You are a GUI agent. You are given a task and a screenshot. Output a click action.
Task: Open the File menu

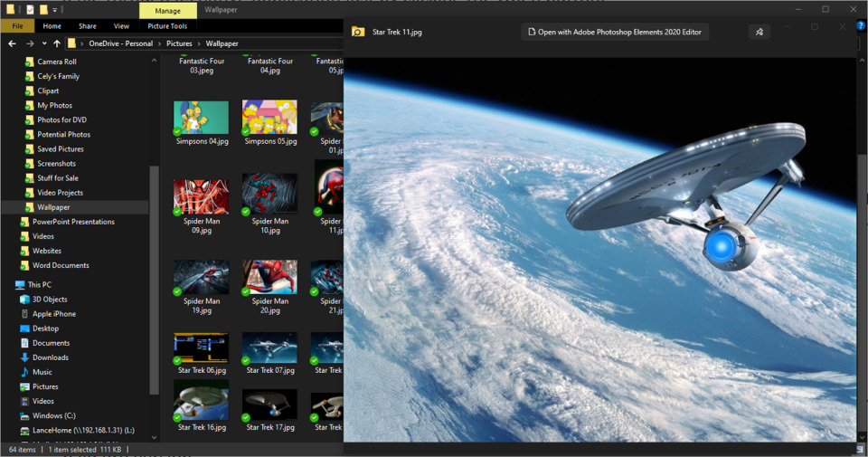[17, 26]
